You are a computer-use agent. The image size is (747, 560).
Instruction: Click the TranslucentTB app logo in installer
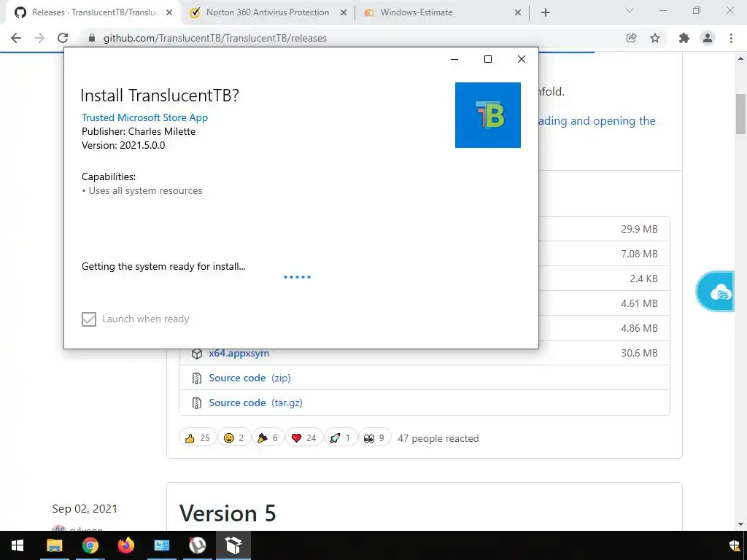click(x=487, y=115)
